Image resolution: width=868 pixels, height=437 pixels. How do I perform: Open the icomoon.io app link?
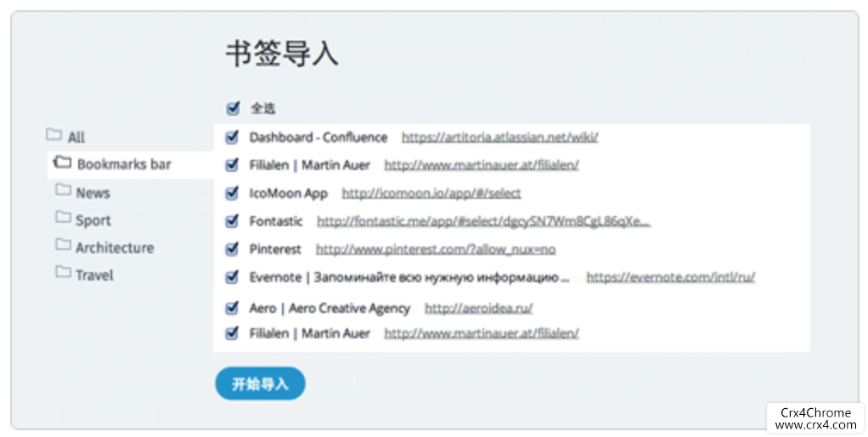point(431,193)
